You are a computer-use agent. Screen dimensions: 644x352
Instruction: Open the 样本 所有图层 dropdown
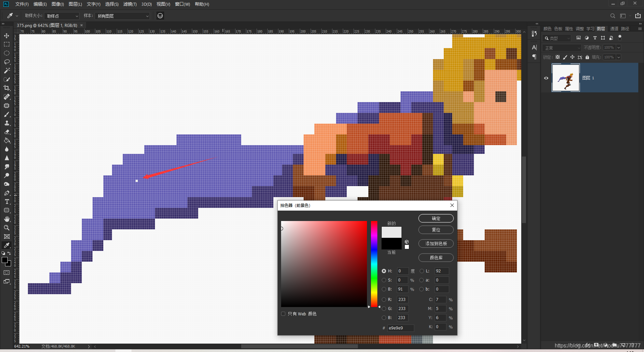pos(122,16)
